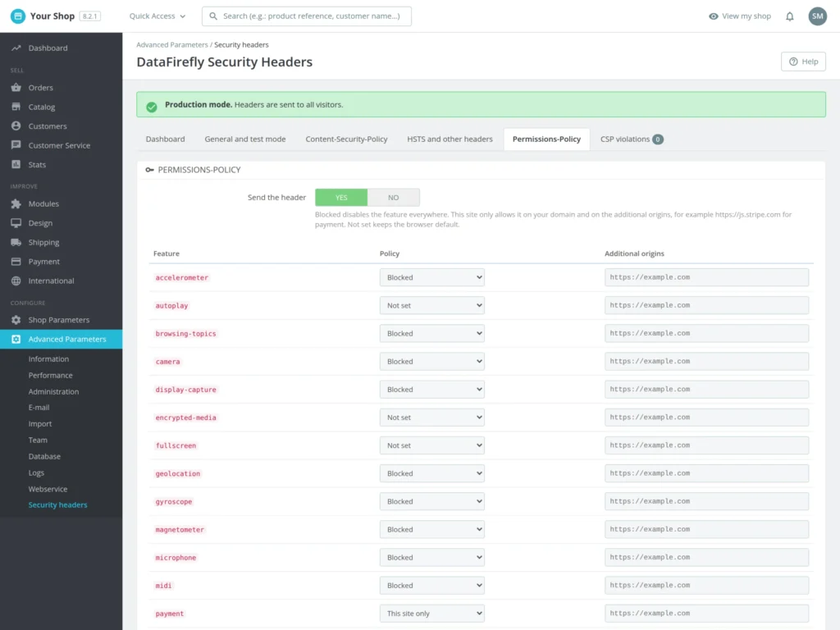The height and width of the screenshot is (630, 840).
Task: Click the camera additional origins field
Action: click(x=706, y=361)
